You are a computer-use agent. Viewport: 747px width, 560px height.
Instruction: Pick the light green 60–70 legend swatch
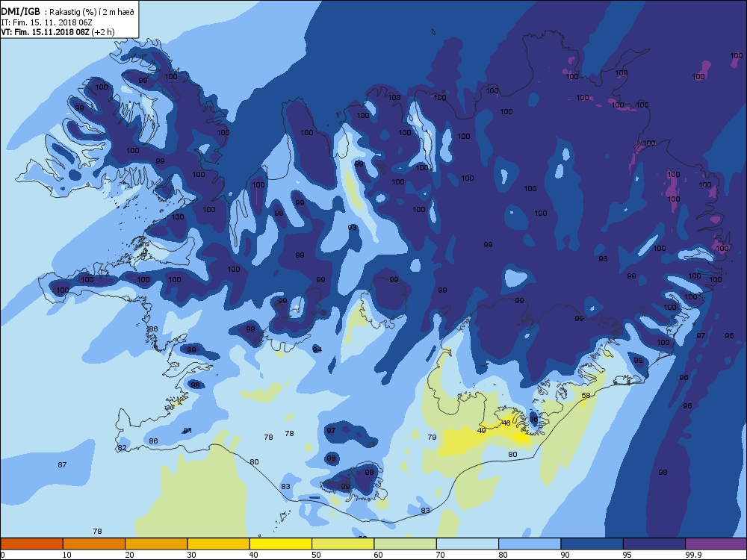click(x=406, y=544)
